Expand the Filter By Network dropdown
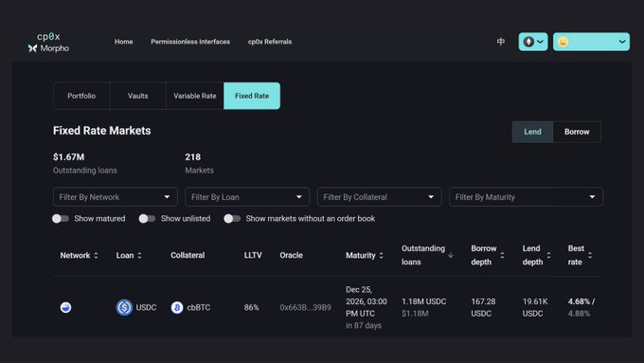644x363 pixels. pyautogui.click(x=115, y=197)
